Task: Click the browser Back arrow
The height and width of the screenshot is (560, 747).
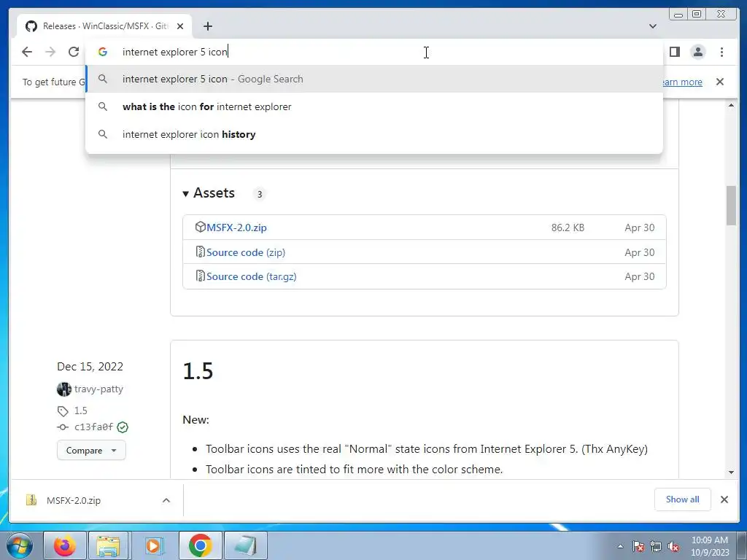Action: click(27, 52)
